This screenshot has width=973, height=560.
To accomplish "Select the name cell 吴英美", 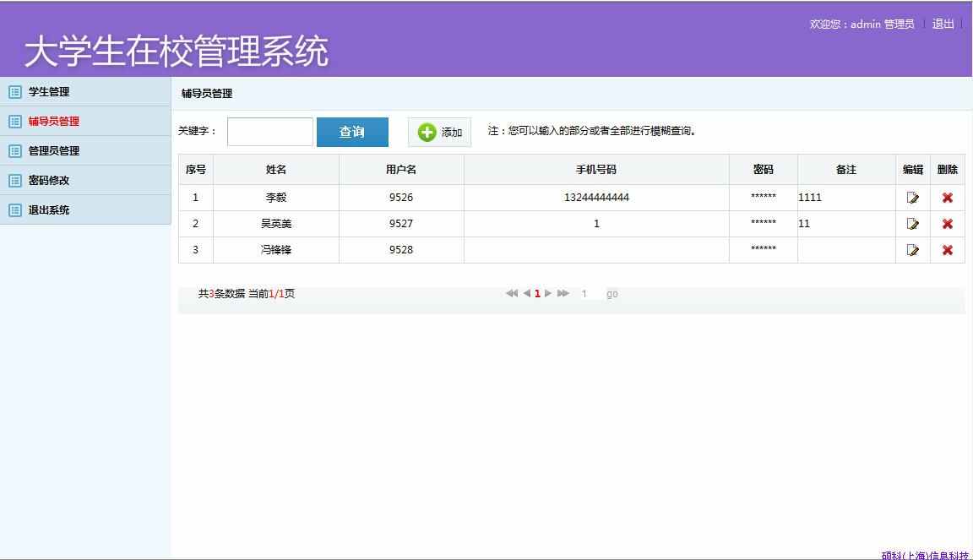I will click(276, 224).
